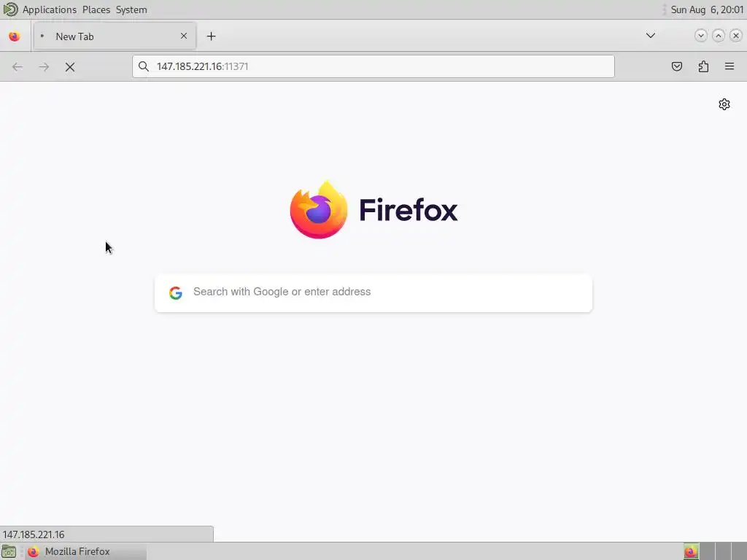Go forward to the next page
747x560 pixels.
44,67
